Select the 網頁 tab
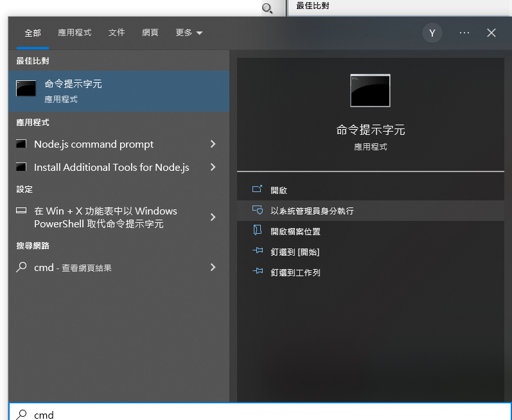The width and height of the screenshot is (512, 420). click(x=150, y=33)
